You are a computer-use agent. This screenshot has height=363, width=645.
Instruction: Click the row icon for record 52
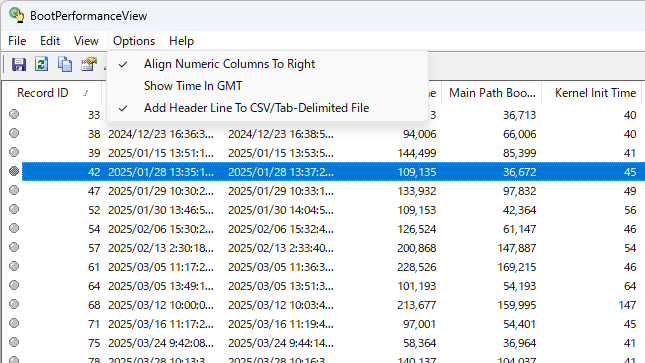[x=14, y=209]
